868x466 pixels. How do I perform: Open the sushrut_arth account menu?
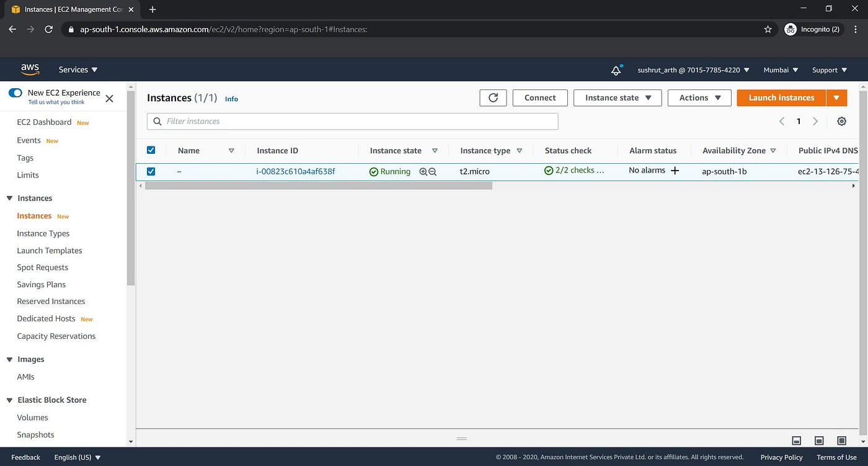(x=693, y=70)
